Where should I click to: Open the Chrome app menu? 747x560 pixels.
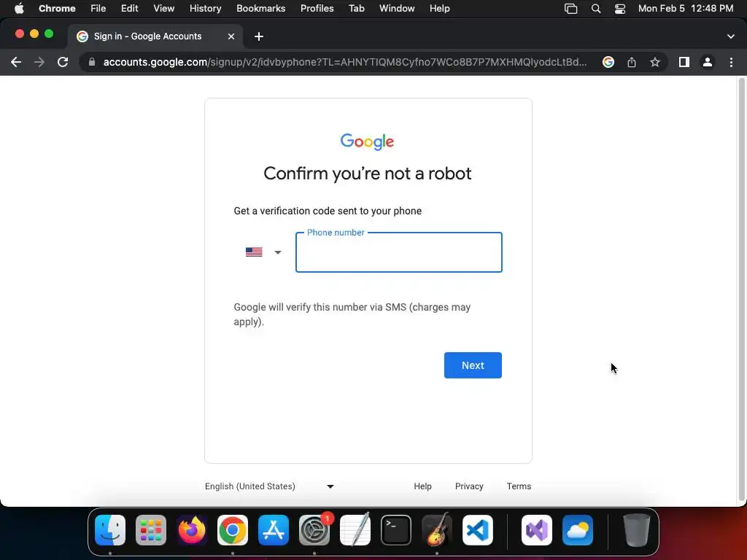pyautogui.click(x=57, y=8)
